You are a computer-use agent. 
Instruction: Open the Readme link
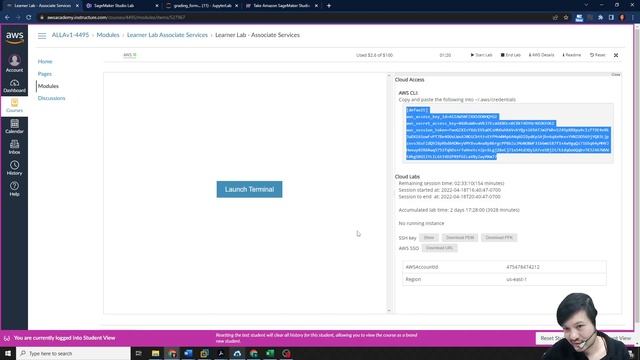point(572,55)
